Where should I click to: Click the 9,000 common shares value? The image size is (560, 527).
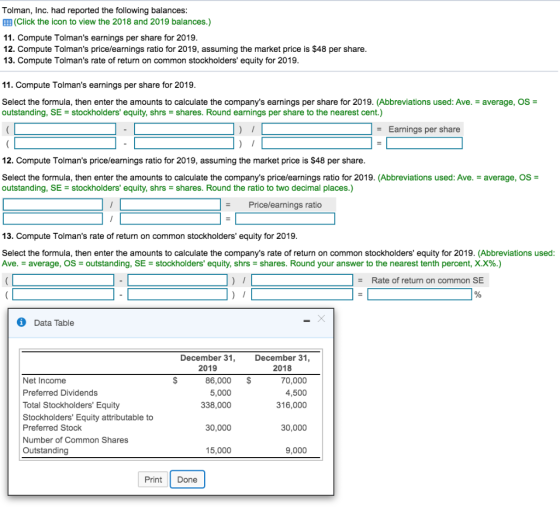coord(296,450)
